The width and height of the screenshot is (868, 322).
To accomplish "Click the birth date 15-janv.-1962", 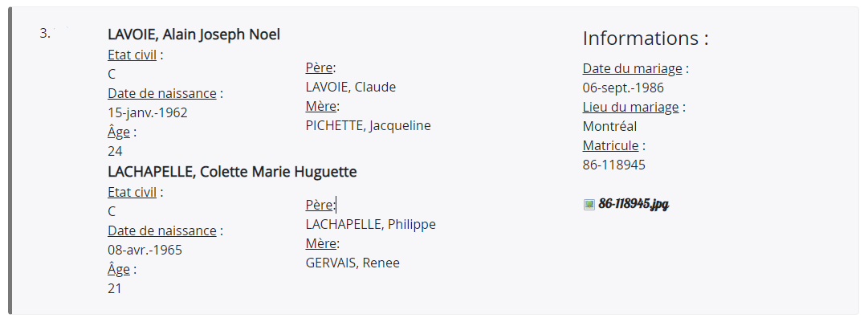I will point(147,113).
